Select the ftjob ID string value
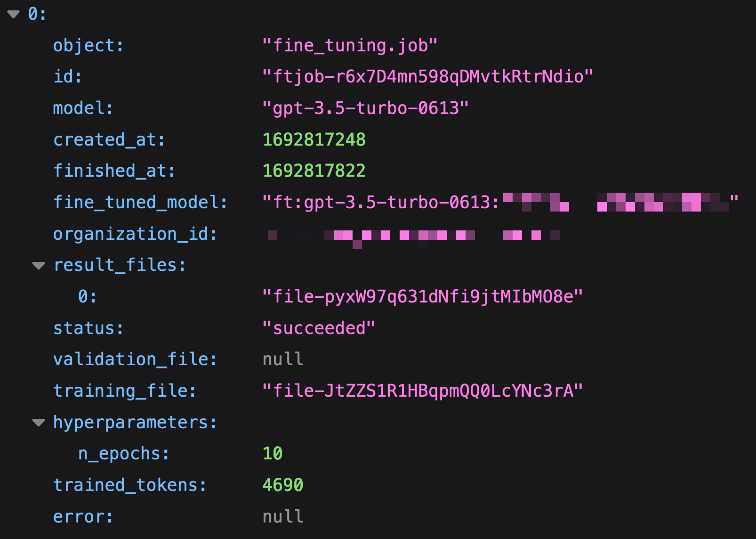Viewport: 756px width, 539px height. pos(427,77)
